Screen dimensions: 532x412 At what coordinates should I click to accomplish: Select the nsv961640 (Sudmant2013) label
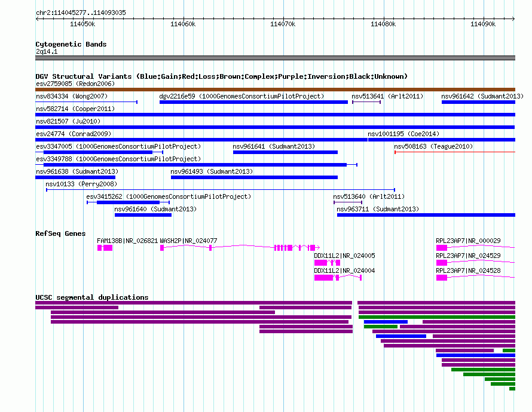[155, 209]
